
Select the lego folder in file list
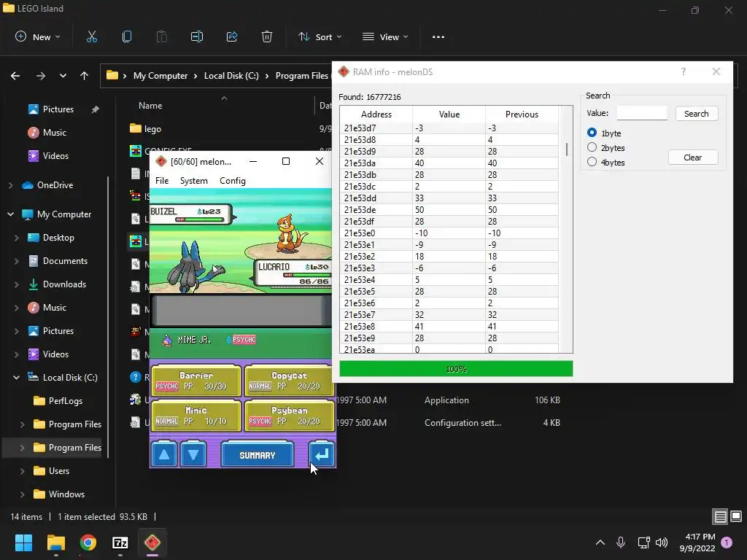pyautogui.click(x=152, y=128)
